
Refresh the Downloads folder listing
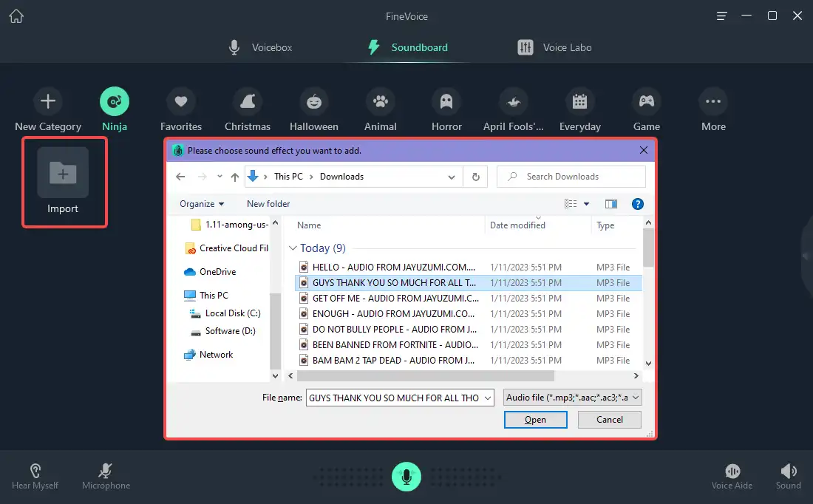point(475,177)
